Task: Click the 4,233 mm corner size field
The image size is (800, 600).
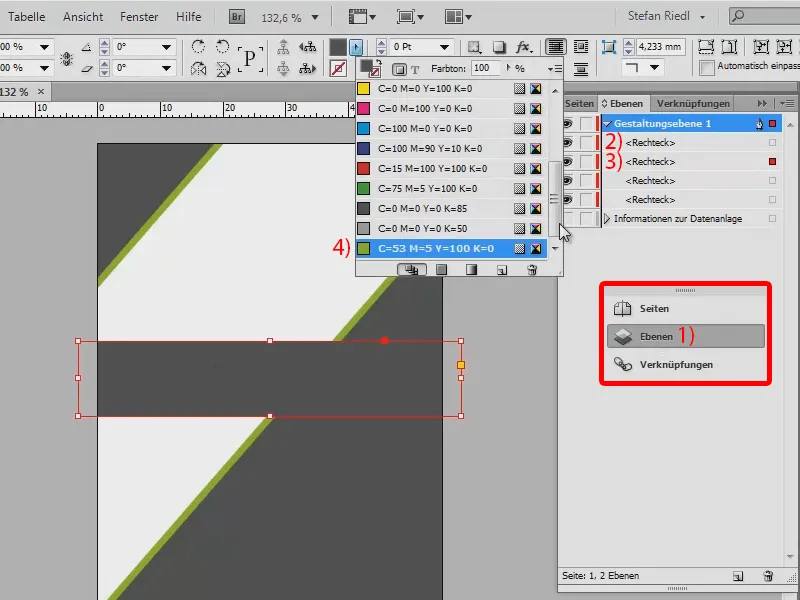Action: [660, 47]
